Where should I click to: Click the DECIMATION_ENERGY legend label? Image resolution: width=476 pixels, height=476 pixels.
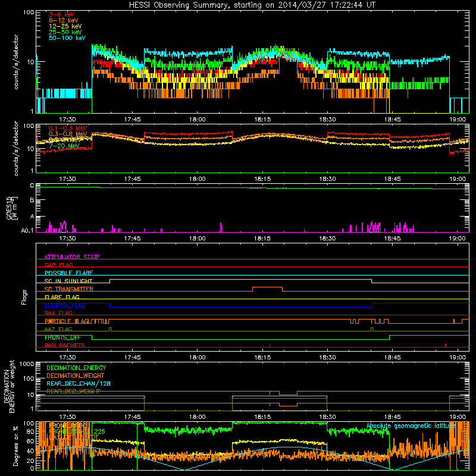click(x=76, y=368)
